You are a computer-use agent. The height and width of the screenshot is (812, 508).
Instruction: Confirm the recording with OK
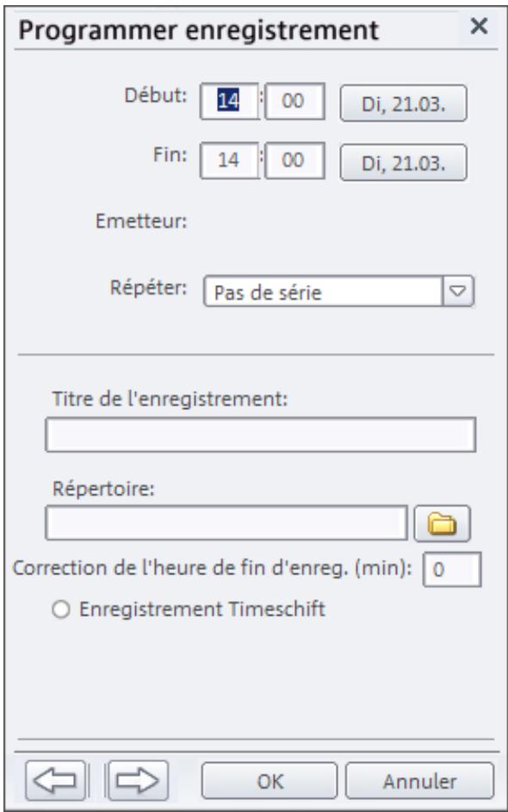(269, 781)
